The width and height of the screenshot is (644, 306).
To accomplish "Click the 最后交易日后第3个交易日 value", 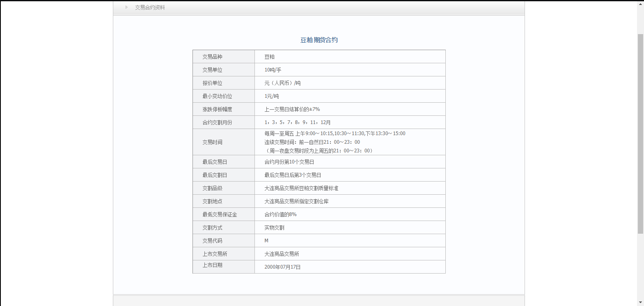I will (x=293, y=175).
